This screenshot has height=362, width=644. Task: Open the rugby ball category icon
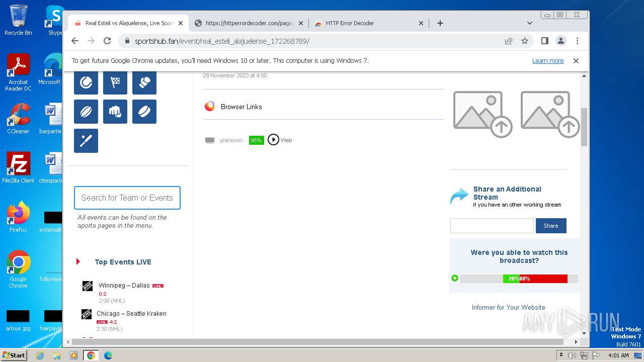coord(86,112)
